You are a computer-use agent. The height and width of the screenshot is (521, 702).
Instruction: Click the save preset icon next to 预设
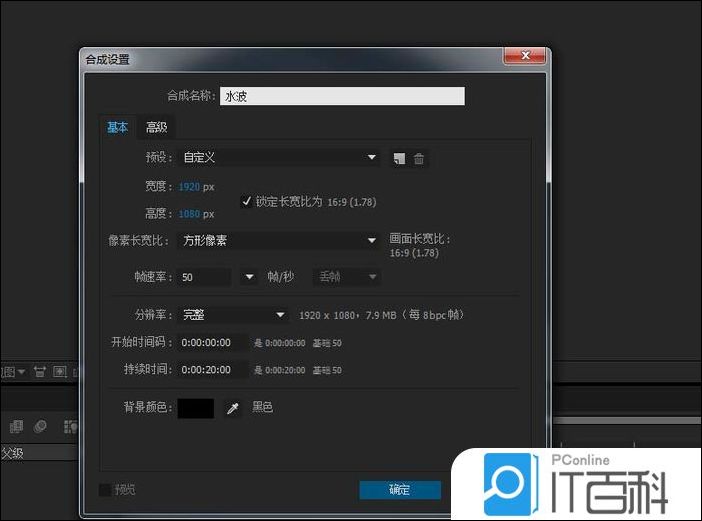pyautogui.click(x=399, y=158)
